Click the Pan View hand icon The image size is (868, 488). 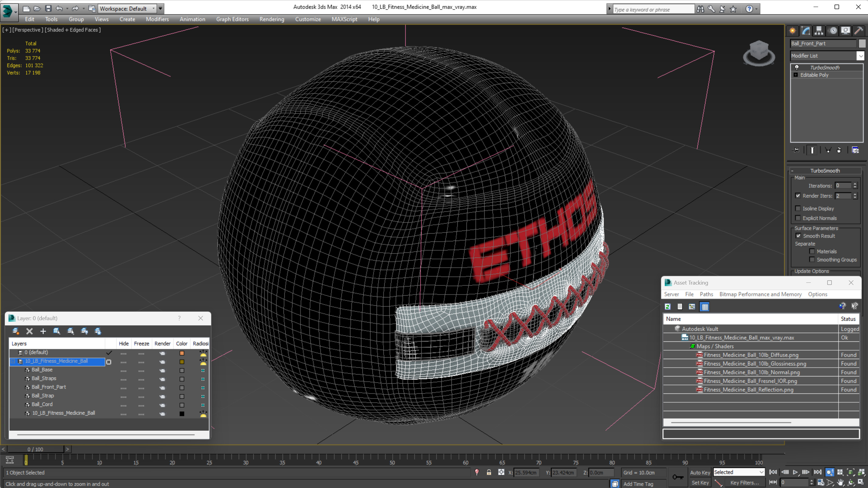click(x=840, y=483)
